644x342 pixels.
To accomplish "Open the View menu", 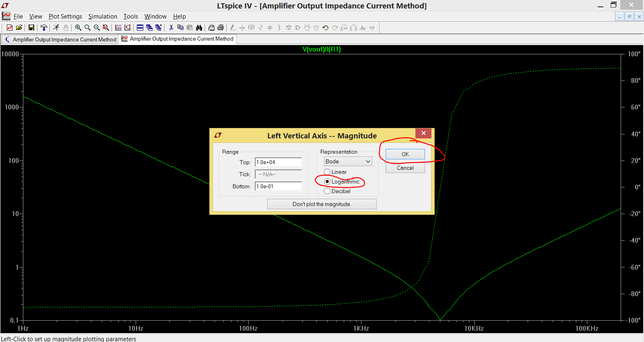I will (x=35, y=16).
